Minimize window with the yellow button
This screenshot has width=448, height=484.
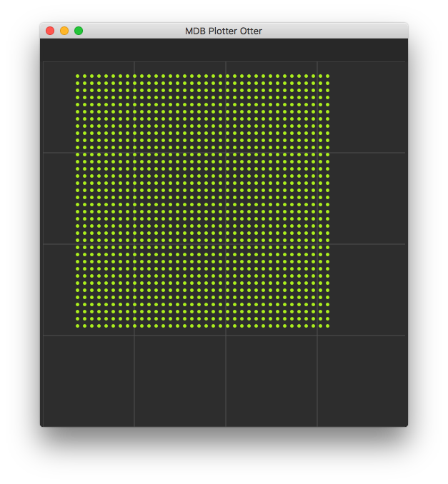click(x=64, y=31)
